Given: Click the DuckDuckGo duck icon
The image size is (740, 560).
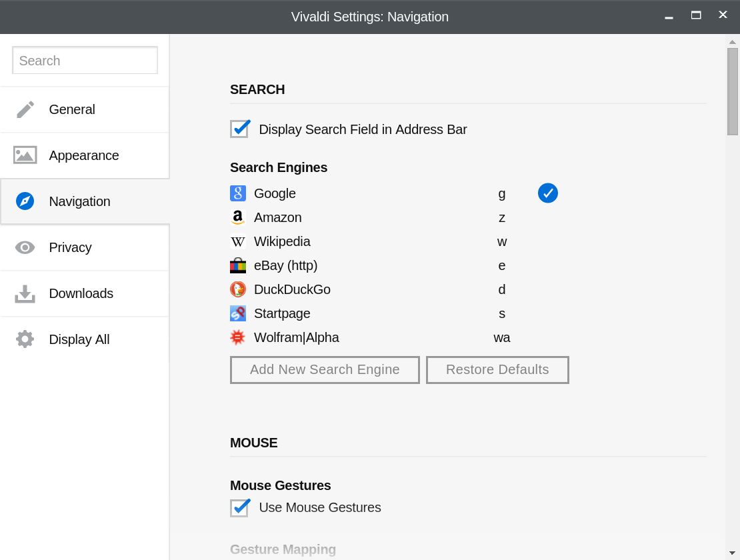Looking at the screenshot, I should (238, 289).
